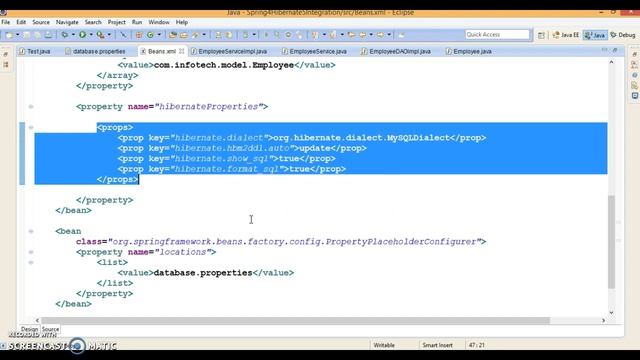Screen dimensions: 640x360
Task: Click the editor vertical scrollbar thumb
Action: coord(611,242)
